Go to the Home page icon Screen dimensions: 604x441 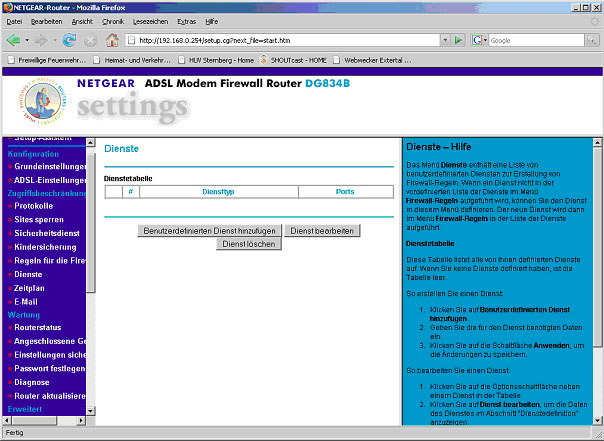pyautogui.click(x=112, y=40)
